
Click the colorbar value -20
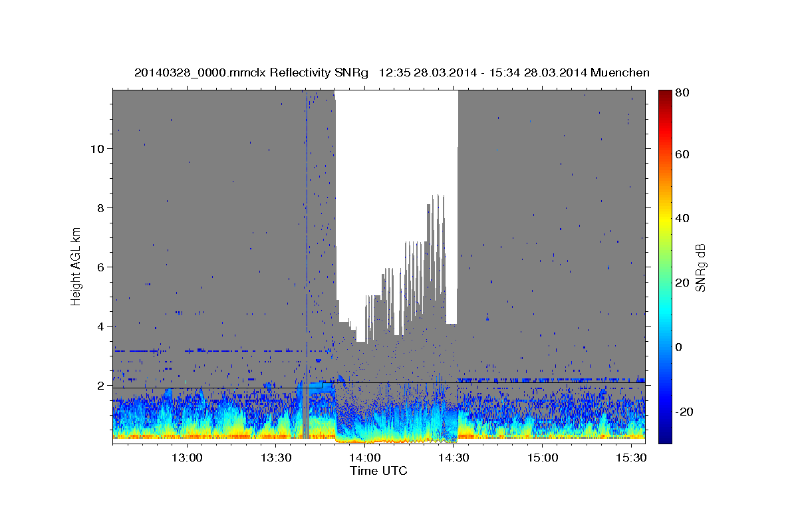click(685, 411)
